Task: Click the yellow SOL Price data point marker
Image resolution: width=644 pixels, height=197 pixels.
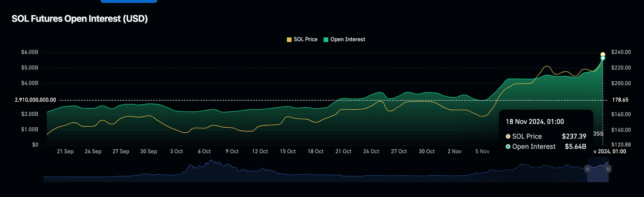Action: [x=602, y=55]
